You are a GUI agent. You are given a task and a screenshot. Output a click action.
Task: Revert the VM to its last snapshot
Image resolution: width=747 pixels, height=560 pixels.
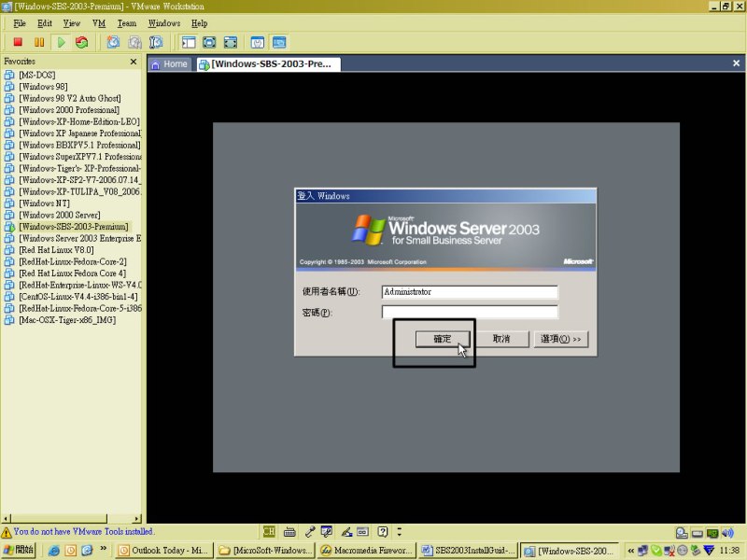click(x=134, y=42)
